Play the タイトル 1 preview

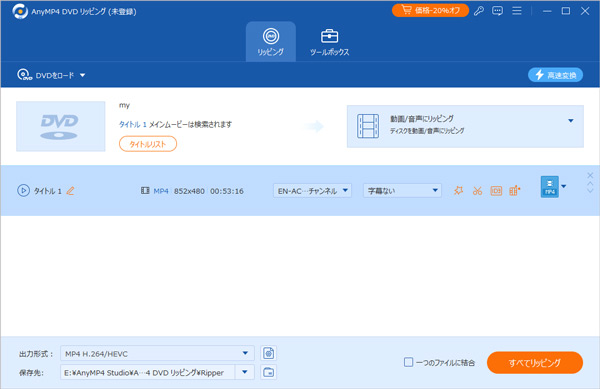(x=23, y=190)
